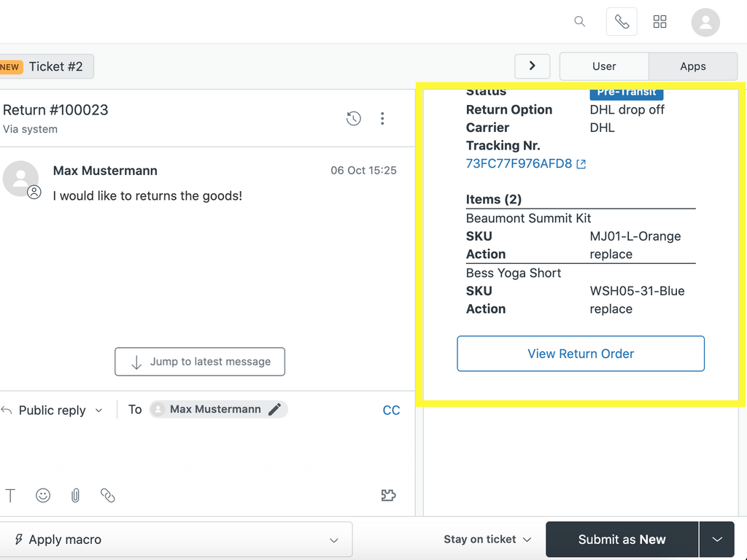Screen dimensions: 747x560
Task: Open the phone talk icon
Action: [622, 22]
